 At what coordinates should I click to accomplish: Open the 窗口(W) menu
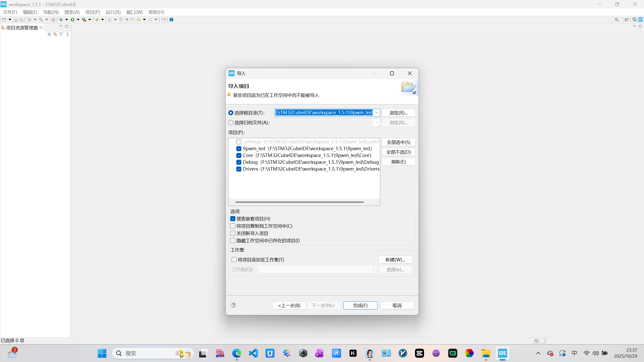pyautogui.click(x=134, y=12)
